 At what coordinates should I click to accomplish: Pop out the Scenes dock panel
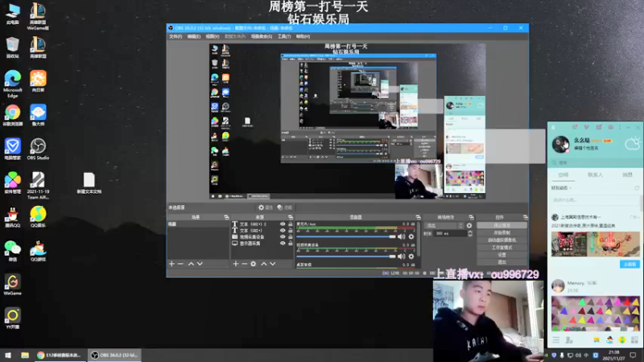click(226, 217)
